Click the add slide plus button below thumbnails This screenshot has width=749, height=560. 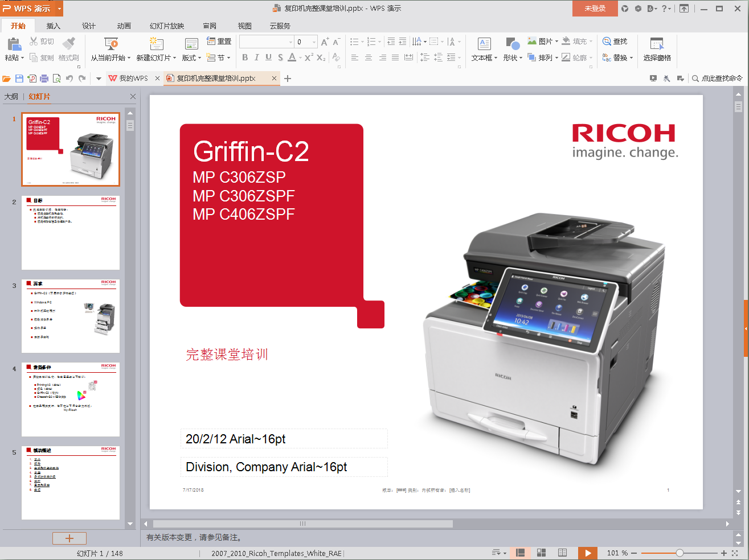click(69, 538)
